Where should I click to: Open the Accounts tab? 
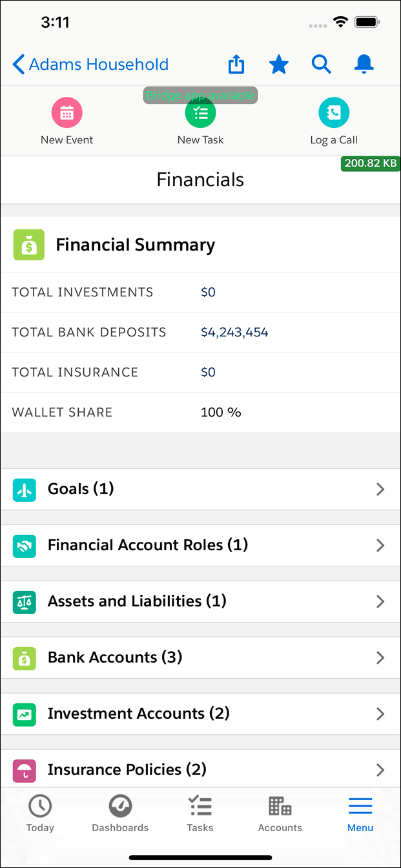(x=280, y=813)
